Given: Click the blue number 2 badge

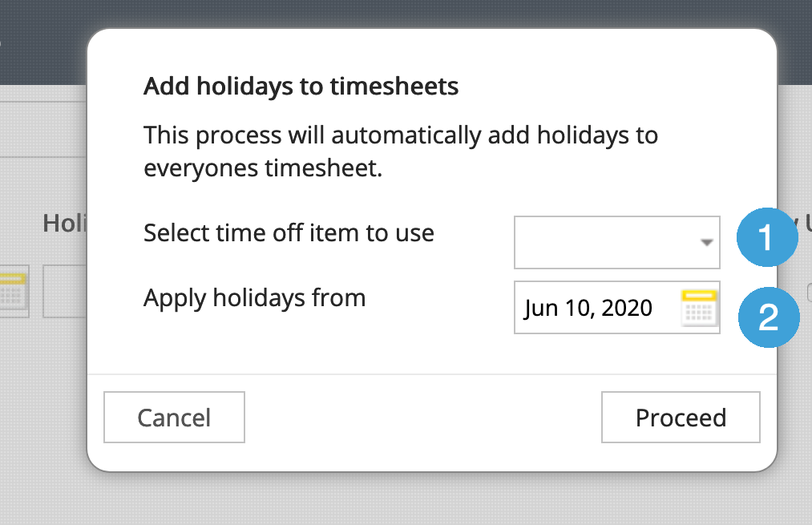Looking at the screenshot, I should (x=767, y=318).
